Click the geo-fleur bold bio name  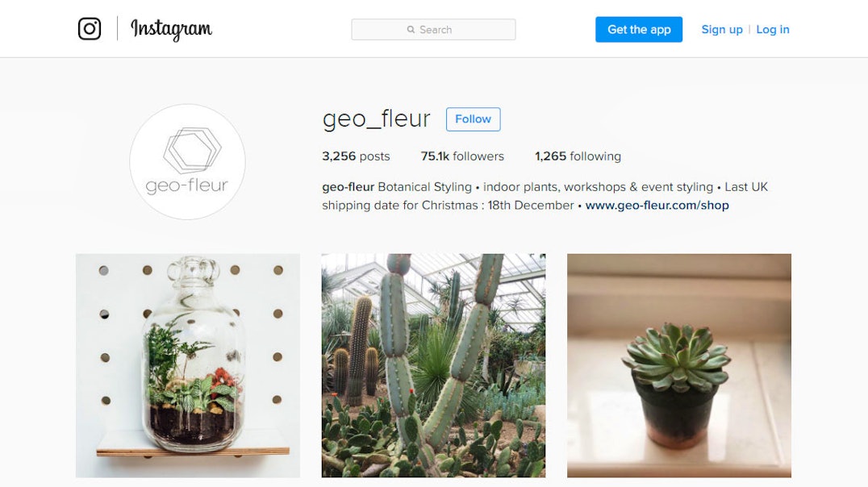pos(348,187)
